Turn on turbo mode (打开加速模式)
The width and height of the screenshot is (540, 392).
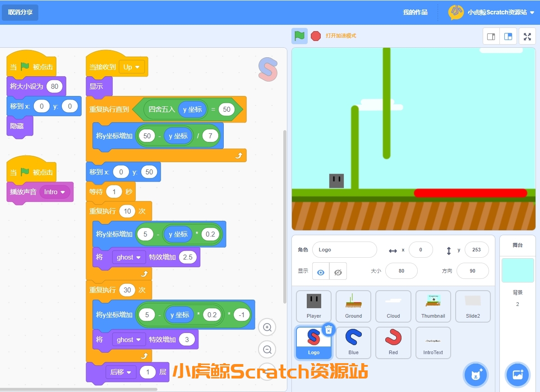341,36
